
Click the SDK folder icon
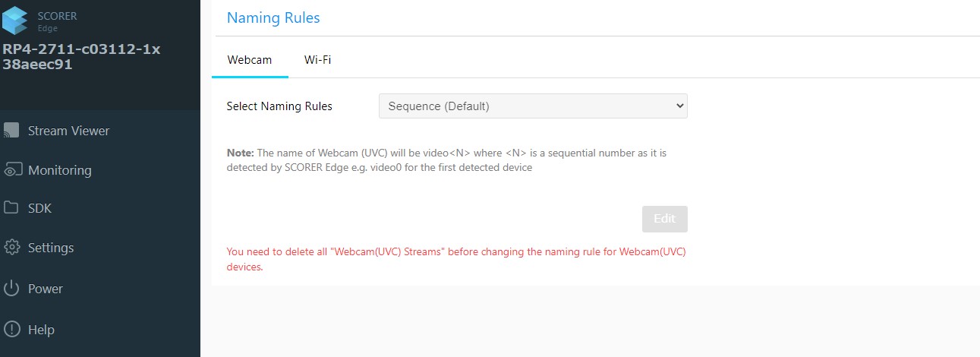pos(11,208)
